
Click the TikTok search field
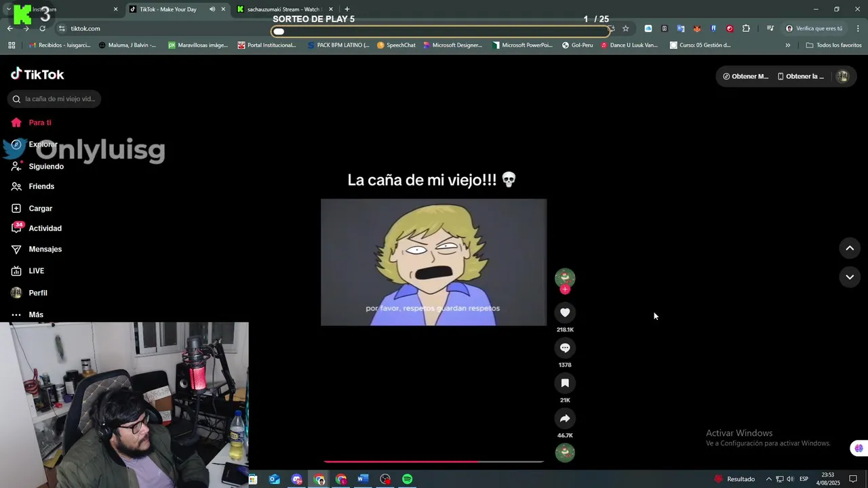click(54, 99)
